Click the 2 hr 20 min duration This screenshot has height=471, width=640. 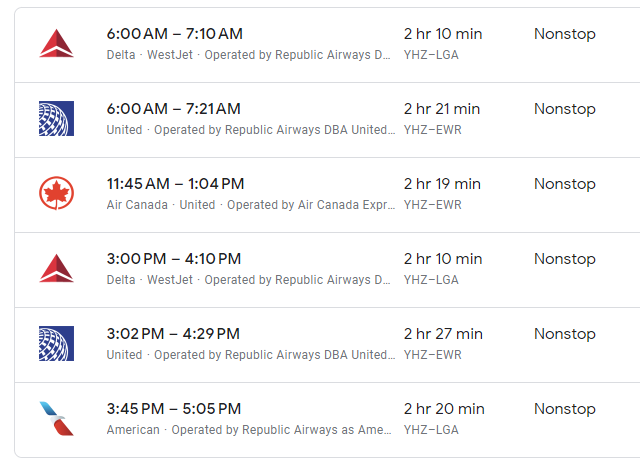(x=443, y=409)
